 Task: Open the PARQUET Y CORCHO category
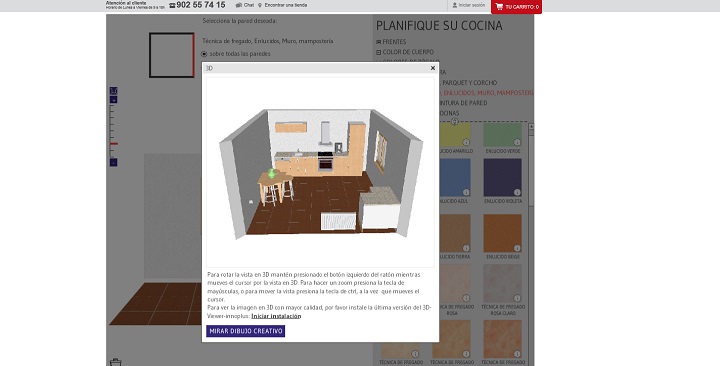tap(468, 83)
